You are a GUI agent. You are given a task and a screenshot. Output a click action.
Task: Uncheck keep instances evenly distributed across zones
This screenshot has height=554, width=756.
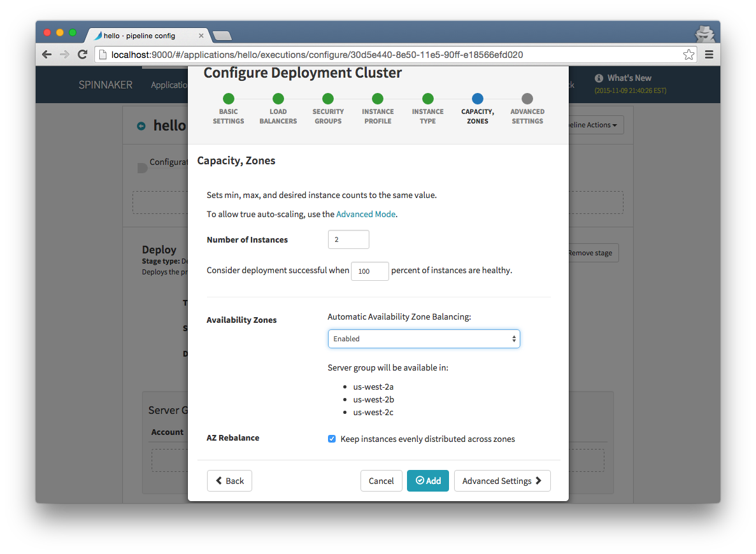331,439
